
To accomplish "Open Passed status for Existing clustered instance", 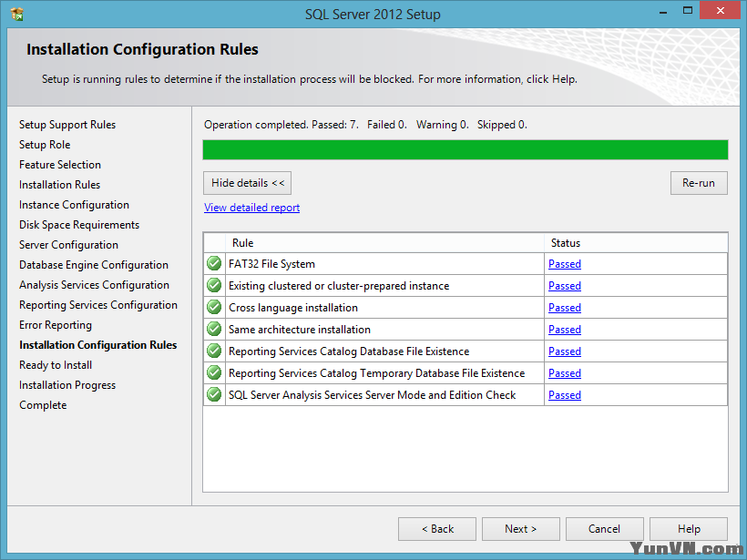I will (565, 286).
